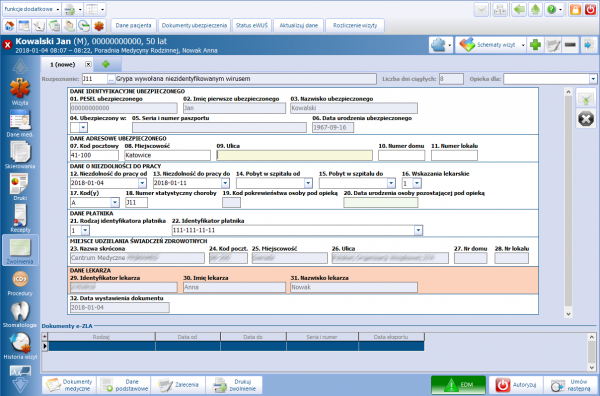
Task: Click Dokumenty medyczne button
Action: pyautogui.click(x=69, y=385)
